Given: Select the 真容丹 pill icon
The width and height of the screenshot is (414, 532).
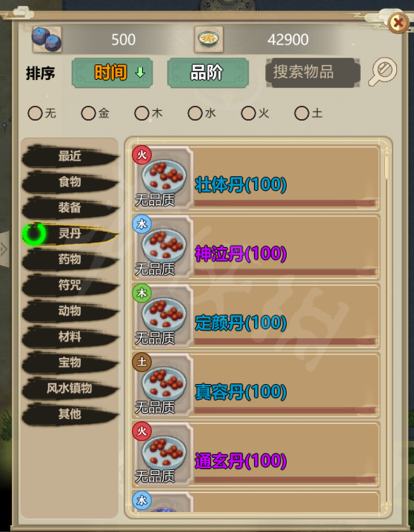Looking at the screenshot, I should [x=164, y=384].
